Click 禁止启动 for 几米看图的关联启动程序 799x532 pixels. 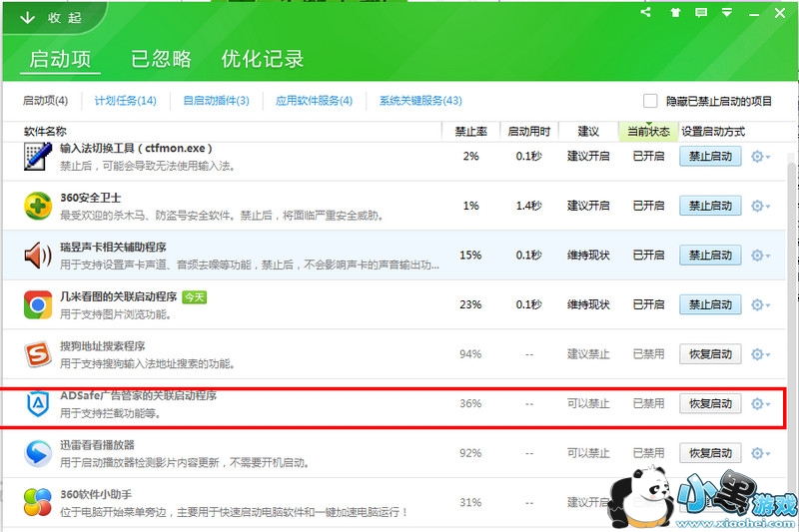[710, 304]
